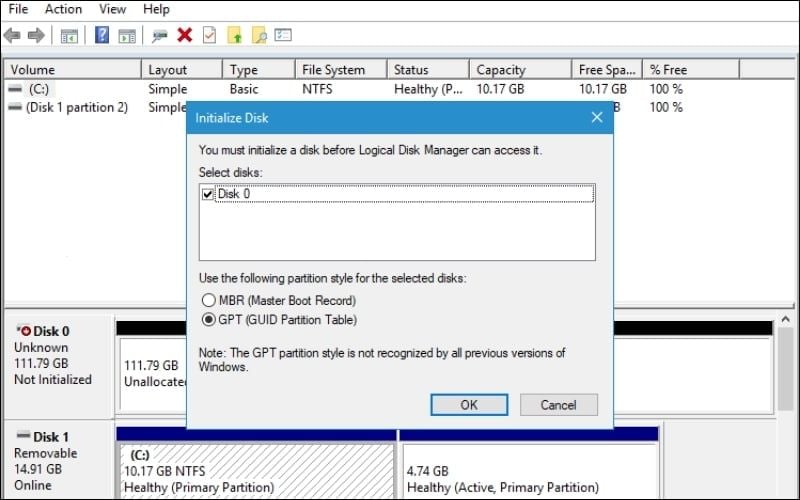Open help via blue question mark icon

coord(101,35)
